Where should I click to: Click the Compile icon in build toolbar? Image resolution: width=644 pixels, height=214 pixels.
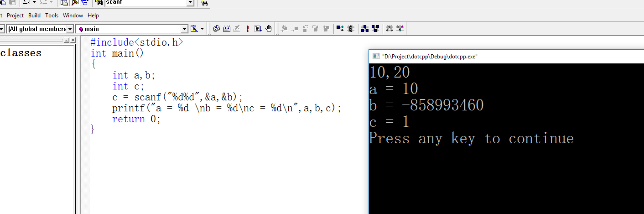click(216, 29)
